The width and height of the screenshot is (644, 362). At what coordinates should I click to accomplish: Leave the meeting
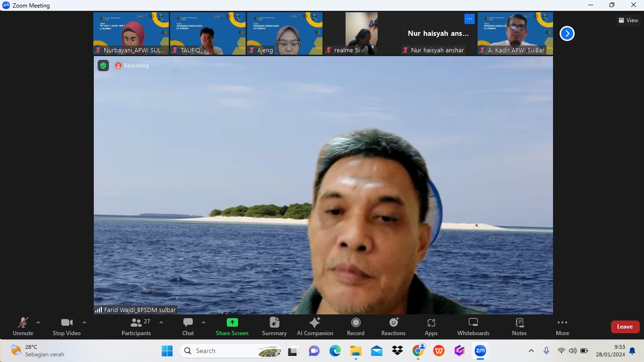tap(625, 327)
